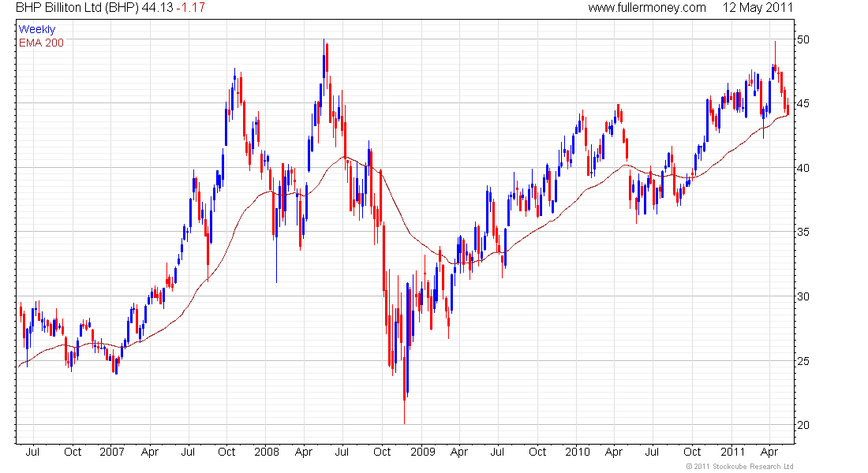This screenshot has height=473, width=868.
Task: Click the "25" price axis label
Action: [803, 361]
